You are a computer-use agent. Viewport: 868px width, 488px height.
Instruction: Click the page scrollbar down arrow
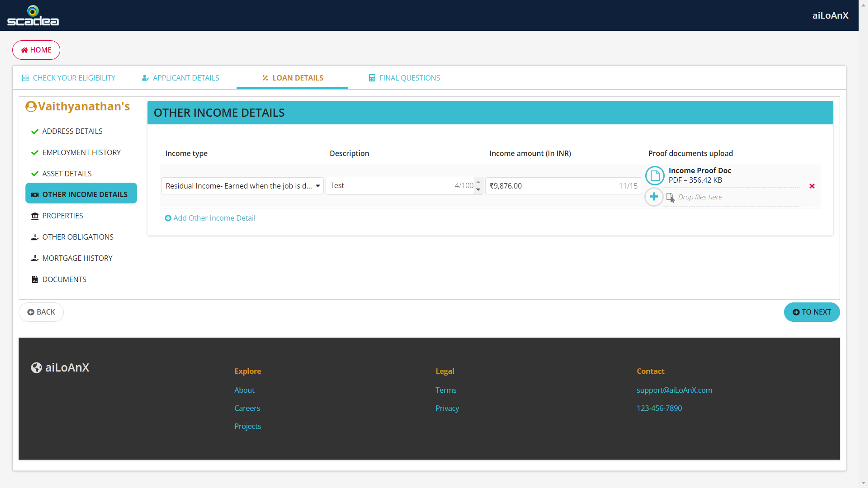pos(863,483)
